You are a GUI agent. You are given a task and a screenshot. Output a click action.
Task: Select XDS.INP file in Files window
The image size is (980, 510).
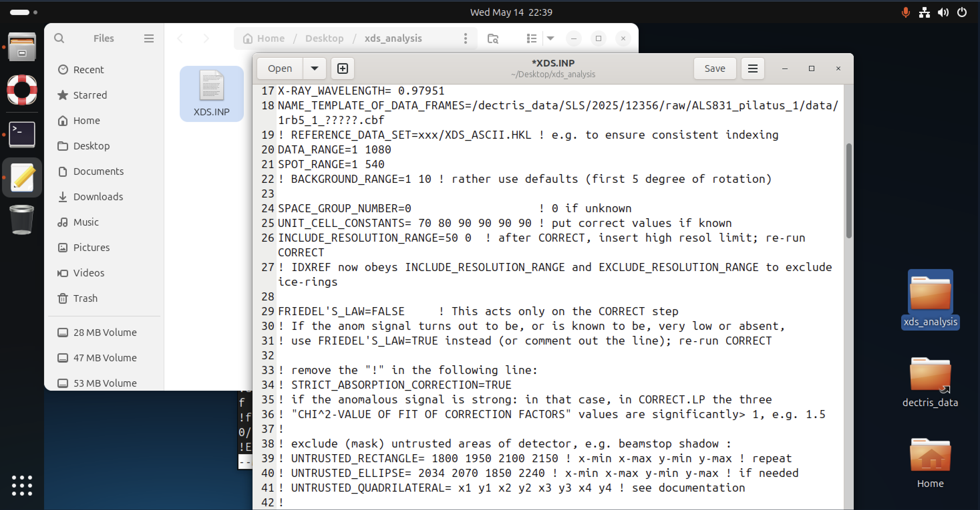[211, 94]
